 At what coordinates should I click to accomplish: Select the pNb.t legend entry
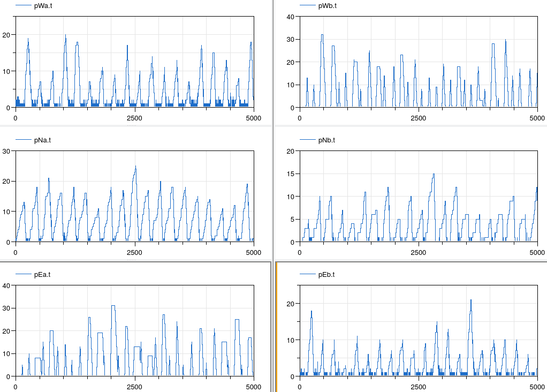point(326,140)
